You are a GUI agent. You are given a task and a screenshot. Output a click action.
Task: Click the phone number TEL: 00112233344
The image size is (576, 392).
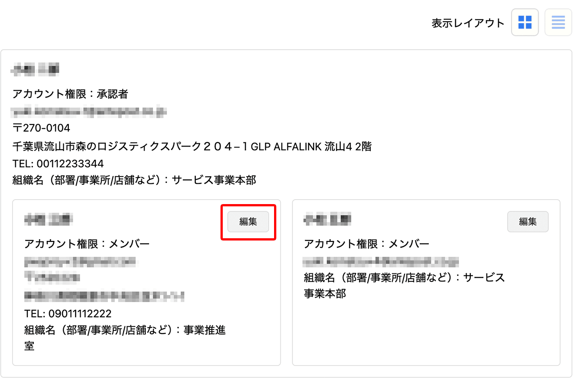(58, 163)
